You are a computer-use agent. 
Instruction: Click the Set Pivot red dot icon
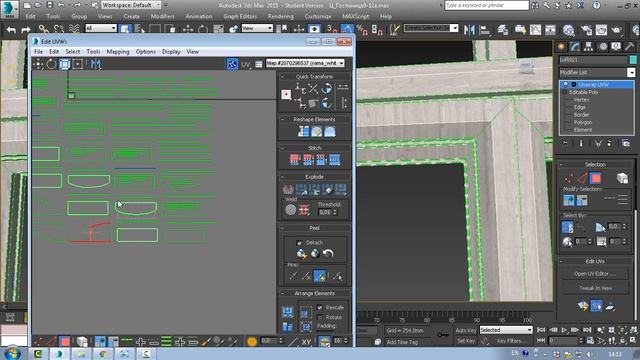click(x=286, y=95)
